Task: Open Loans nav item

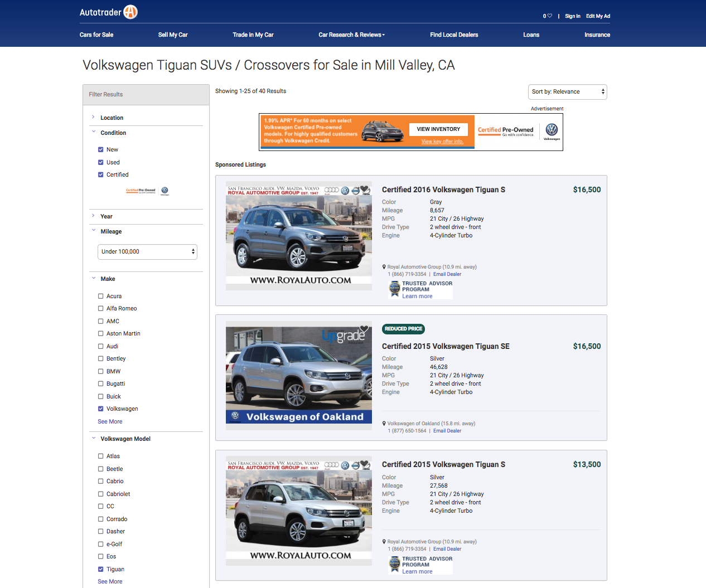Action: pos(531,35)
